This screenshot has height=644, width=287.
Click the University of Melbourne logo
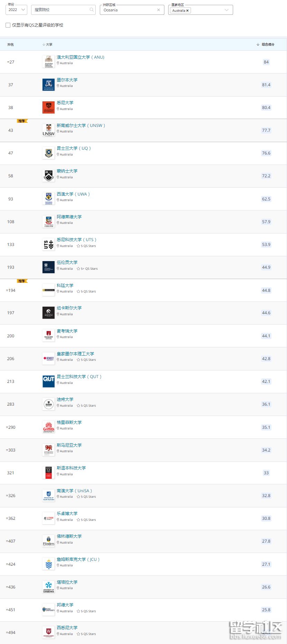49,85
